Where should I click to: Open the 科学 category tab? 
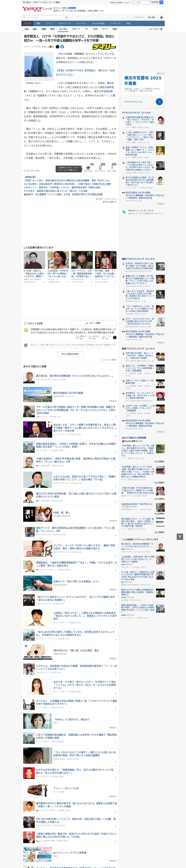[95, 29]
